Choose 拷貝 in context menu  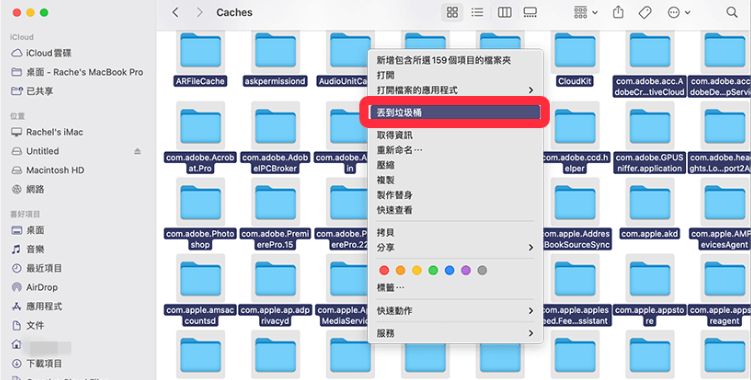(x=455, y=232)
